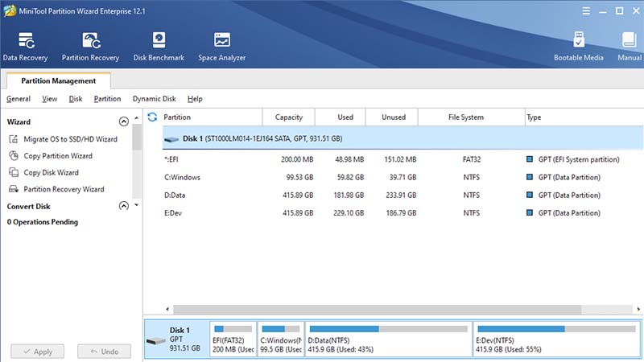The height and width of the screenshot is (362, 644).
Task: Open Migrate OS to SSD/HD Wizard
Action: [x=70, y=139]
